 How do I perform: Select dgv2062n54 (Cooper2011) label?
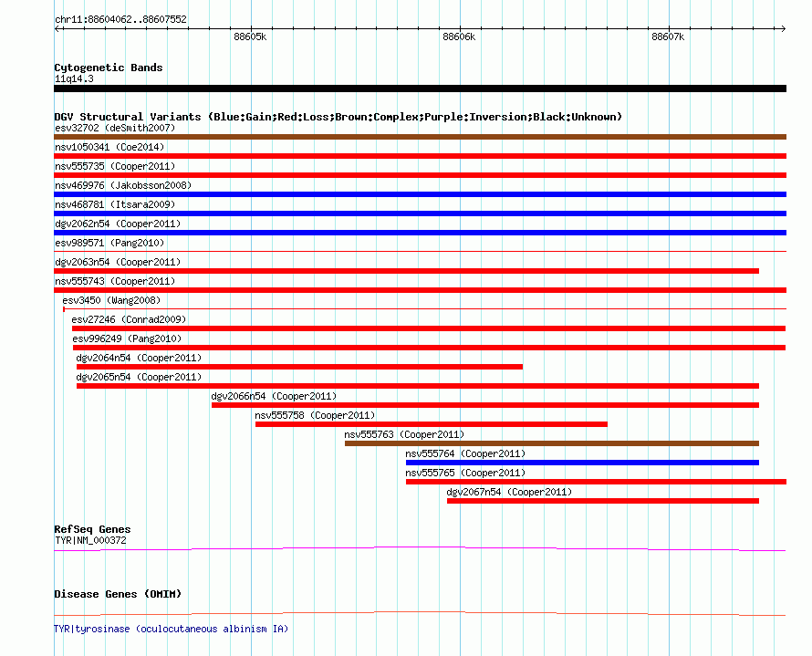[x=118, y=224]
